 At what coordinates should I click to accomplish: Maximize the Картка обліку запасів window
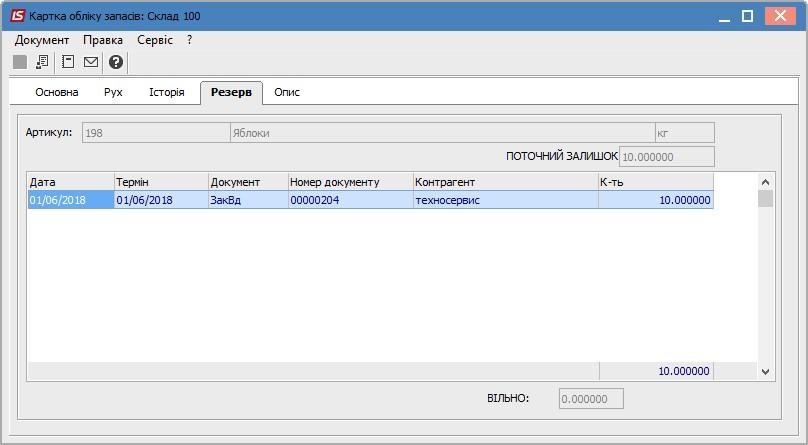point(747,16)
